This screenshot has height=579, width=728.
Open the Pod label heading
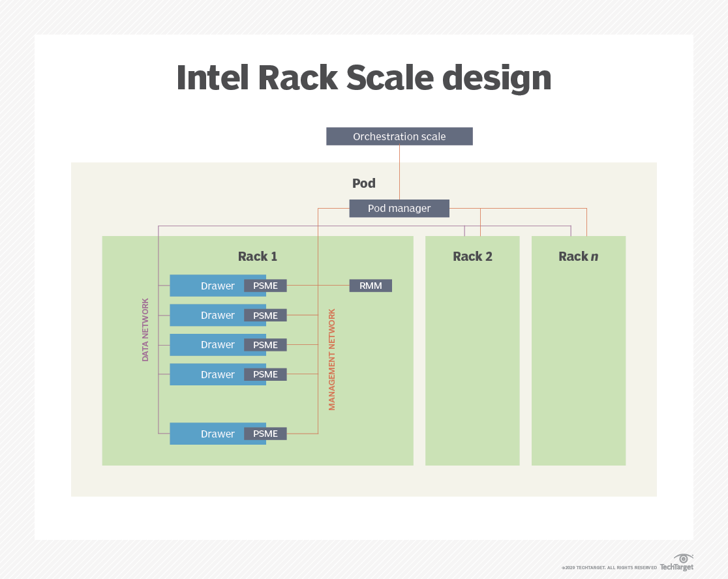click(x=364, y=183)
